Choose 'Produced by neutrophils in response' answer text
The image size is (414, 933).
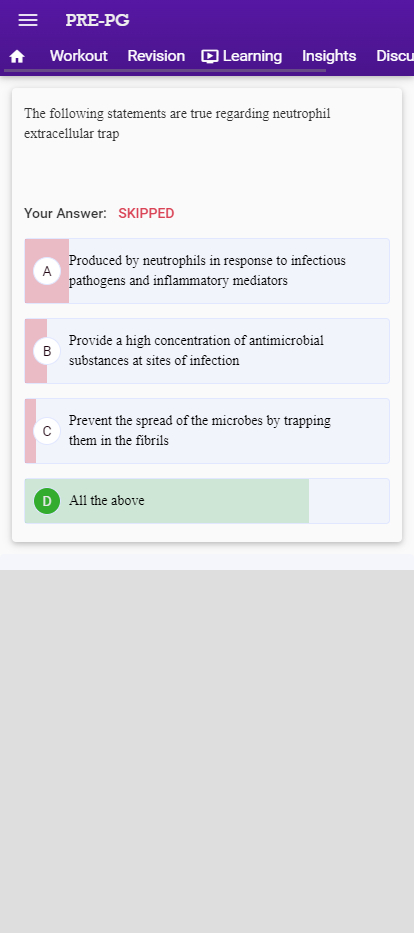tap(207, 271)
